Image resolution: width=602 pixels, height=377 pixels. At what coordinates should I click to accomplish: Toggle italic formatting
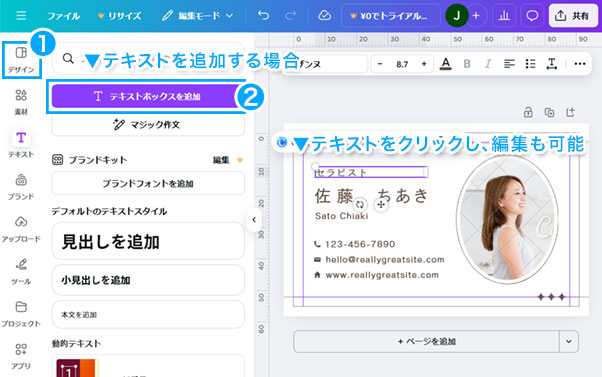(488, 64)
